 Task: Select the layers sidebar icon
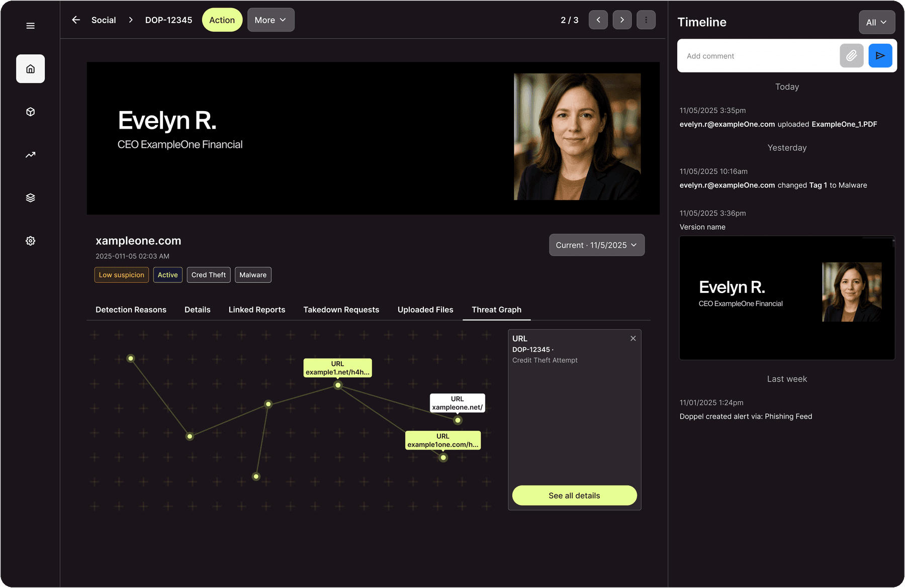coord(30,197)
